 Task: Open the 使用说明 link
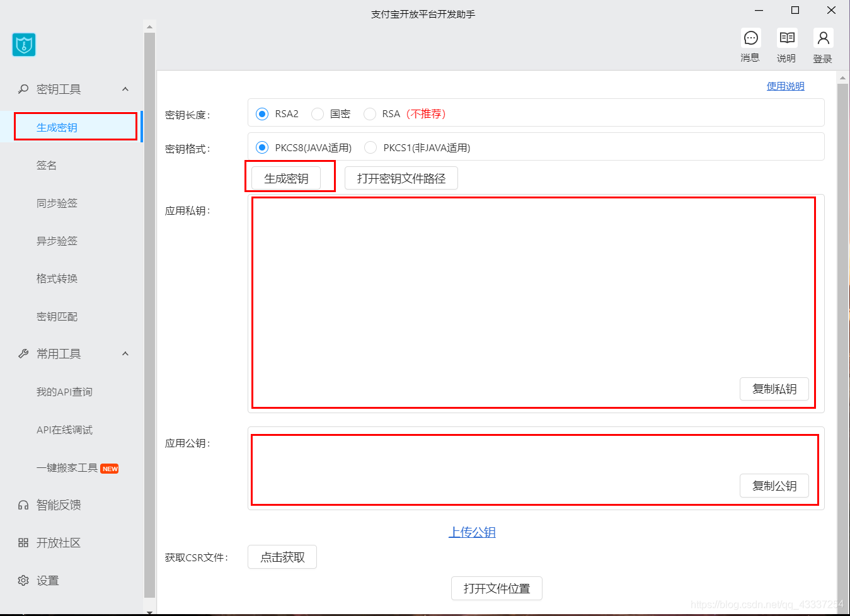pos(785,86)
